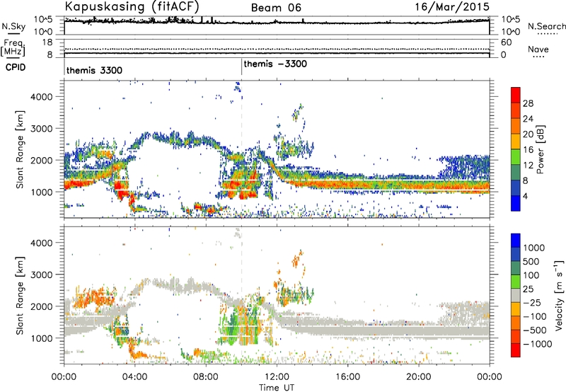Click Slant Range label of the power panel

20,149
